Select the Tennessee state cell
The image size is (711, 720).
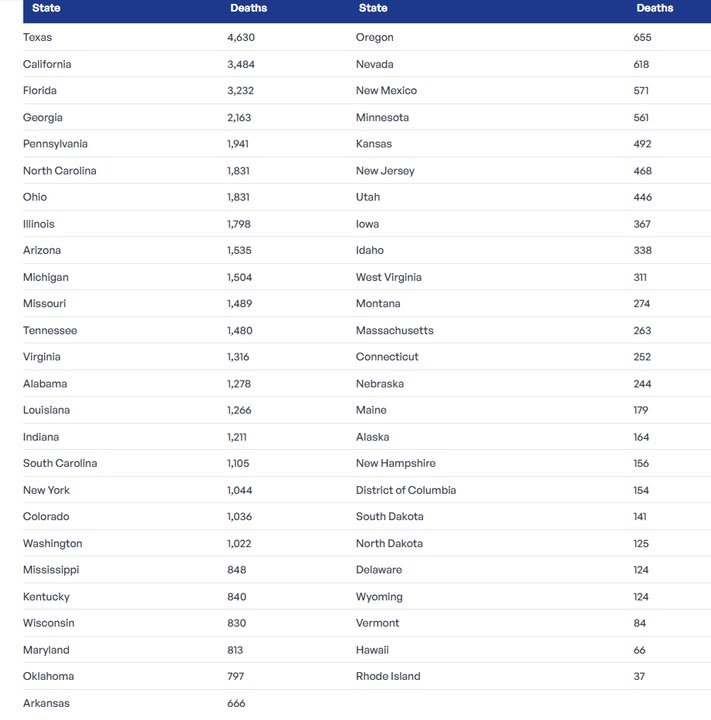tap(50, 330)
